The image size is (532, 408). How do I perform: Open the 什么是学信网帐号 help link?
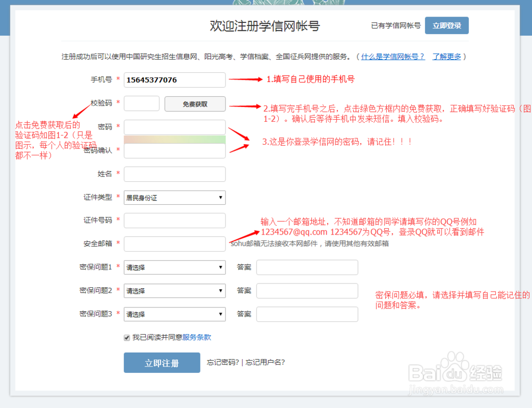pyautogui.click(x=393, y=56)
